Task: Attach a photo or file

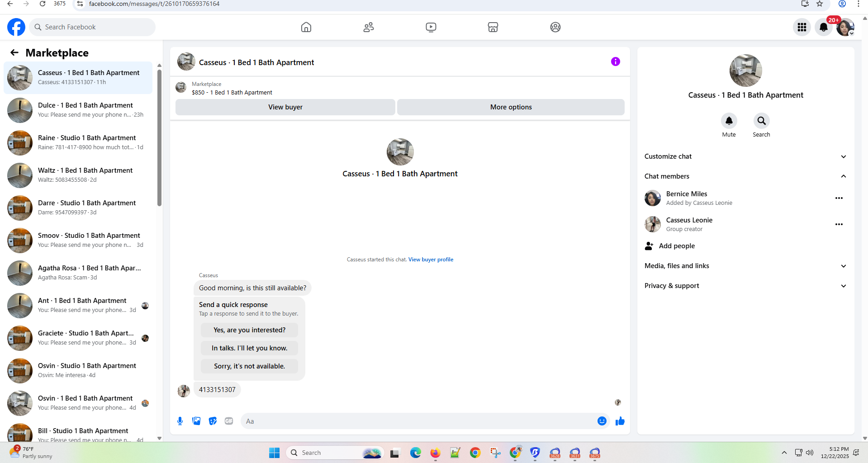Action: (196, 421)
